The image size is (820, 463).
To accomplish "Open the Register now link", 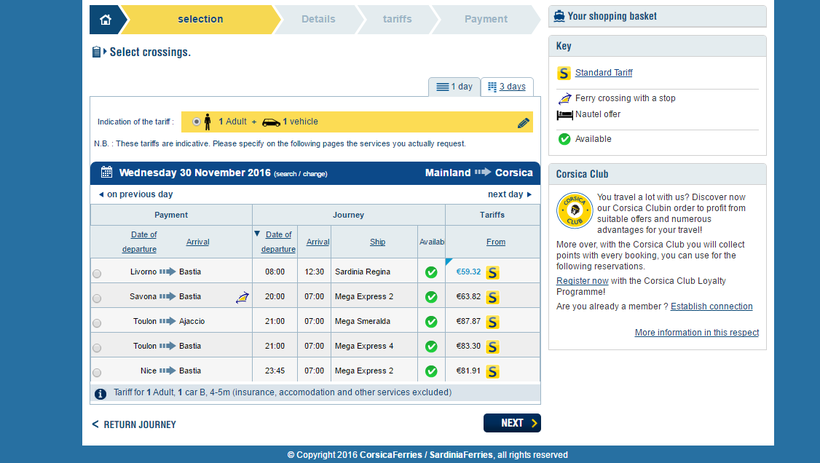I will (582, 281).
